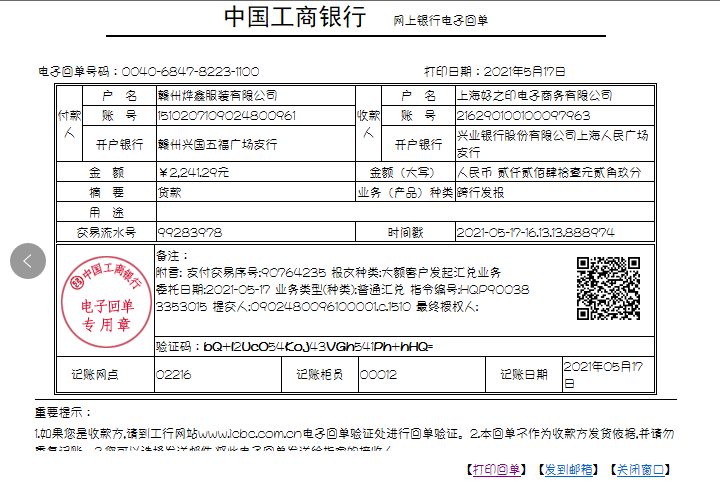The width and height of the screenshot is (720, 482).
Task: Click booking branch value 02216
Action: click(x=173, y=375)
